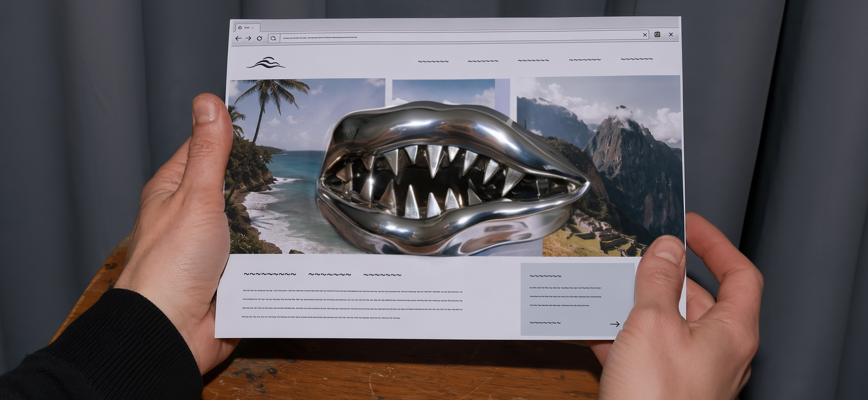Open the first navigation menu item in header
This screenshot has width=868, height=400.
pos(433,61)
